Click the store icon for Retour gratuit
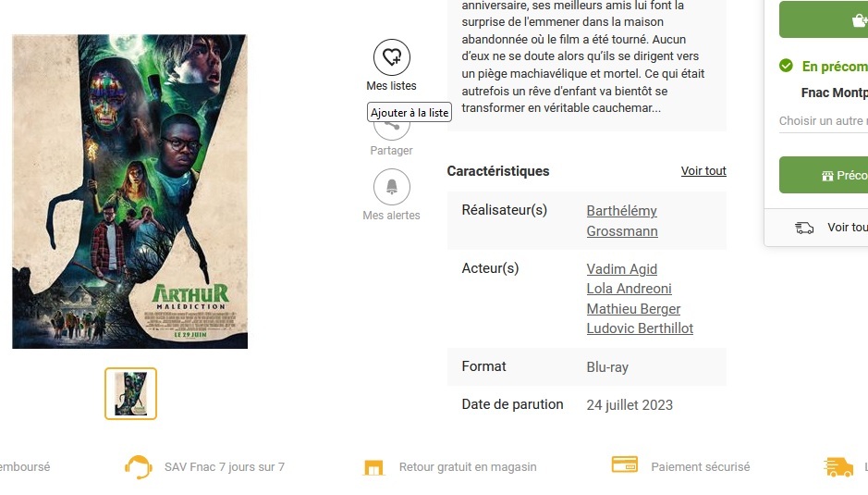Screen dimensions: 868x495 pos(373,467)
